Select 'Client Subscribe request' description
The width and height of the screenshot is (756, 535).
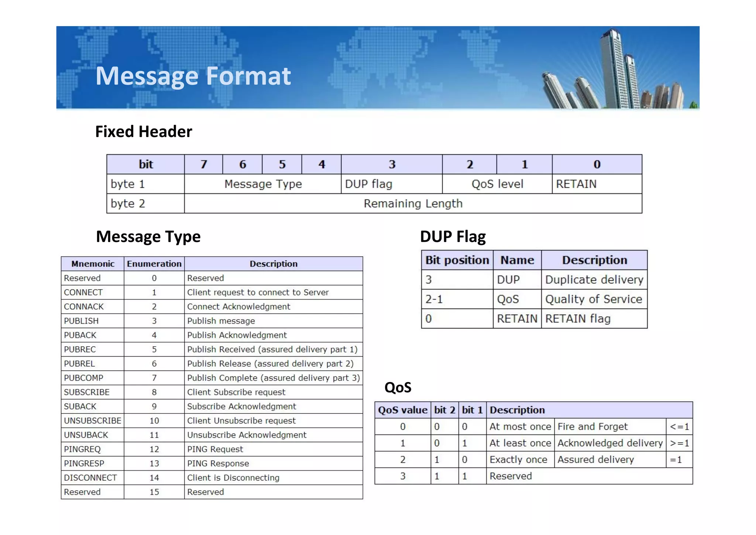pyautogui.click(x=274, y=392)
